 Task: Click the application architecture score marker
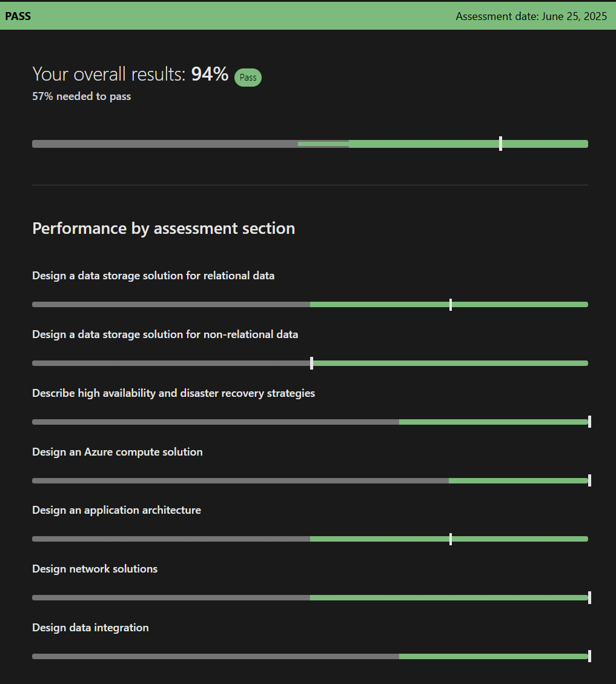pyautogui.click(x=451, y=539)
